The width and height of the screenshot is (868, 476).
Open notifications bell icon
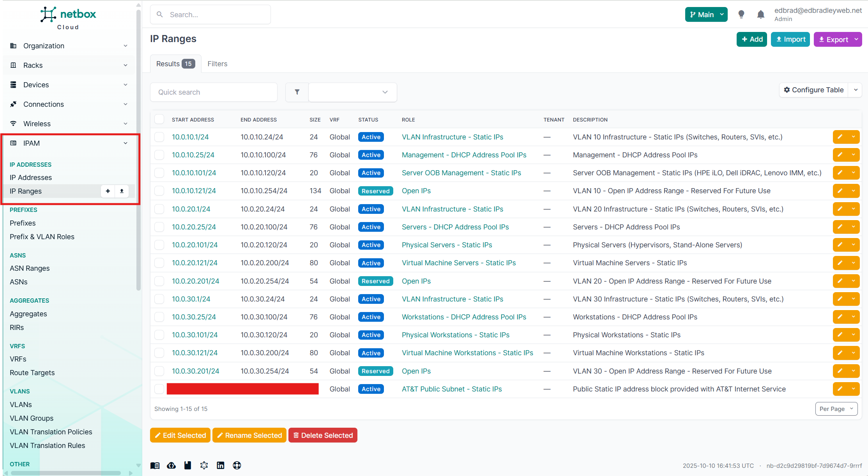pyautogui.click(x=760, y=14)
